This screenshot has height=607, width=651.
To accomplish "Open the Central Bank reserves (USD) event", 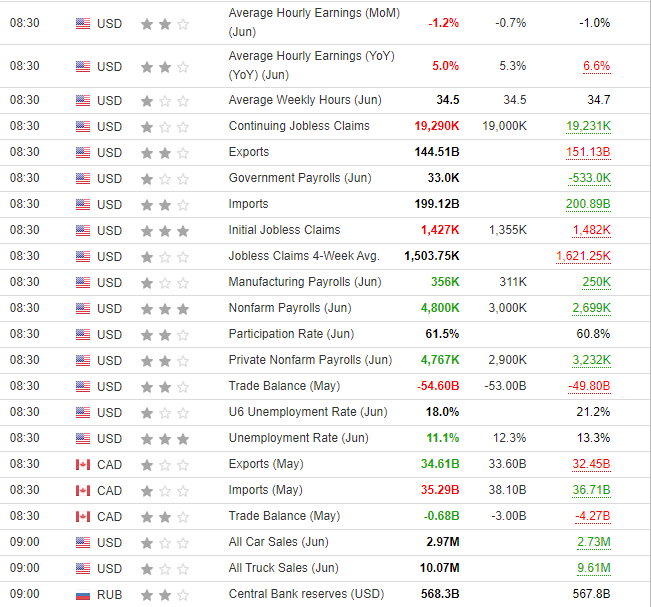I will tap(306, 594).
